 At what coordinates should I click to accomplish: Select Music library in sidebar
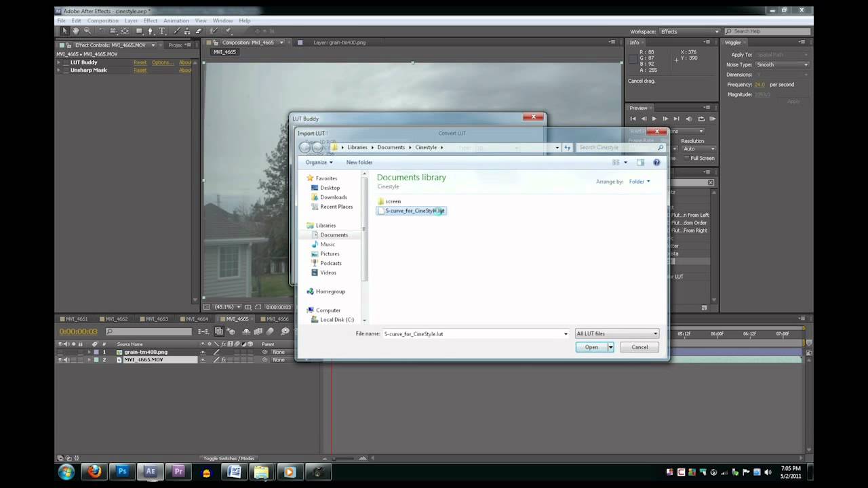coord(323,244)
